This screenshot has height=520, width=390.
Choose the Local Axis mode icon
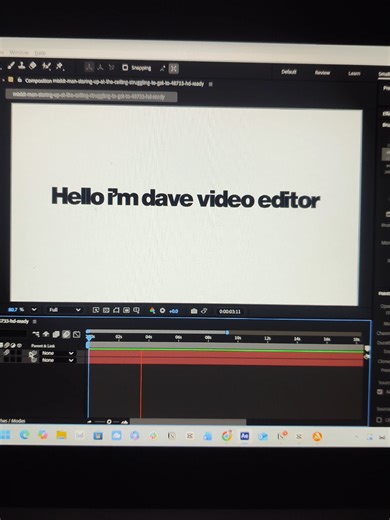coord(89,67)
